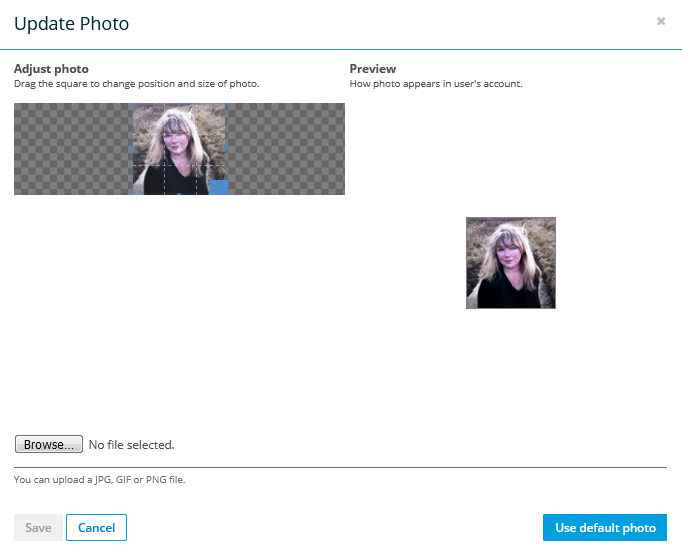Click the right edge middle crop handle
The image size is (682, 558).
pos(226,149)
